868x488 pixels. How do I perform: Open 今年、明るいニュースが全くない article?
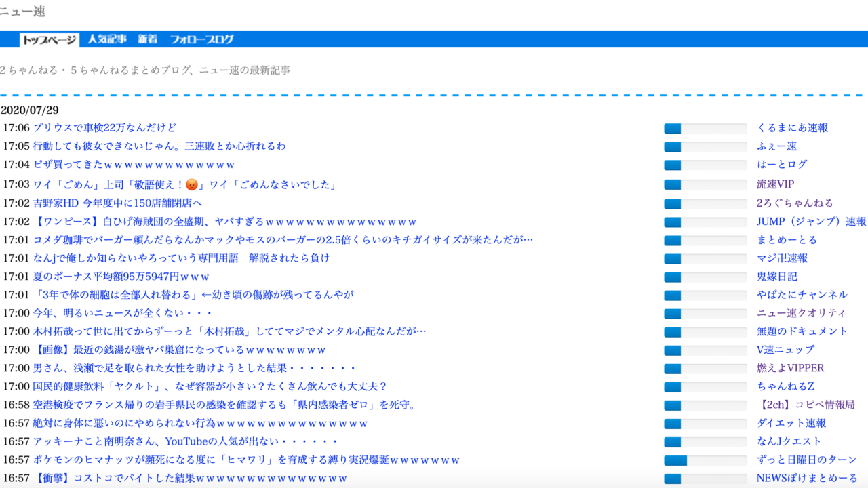123,313
